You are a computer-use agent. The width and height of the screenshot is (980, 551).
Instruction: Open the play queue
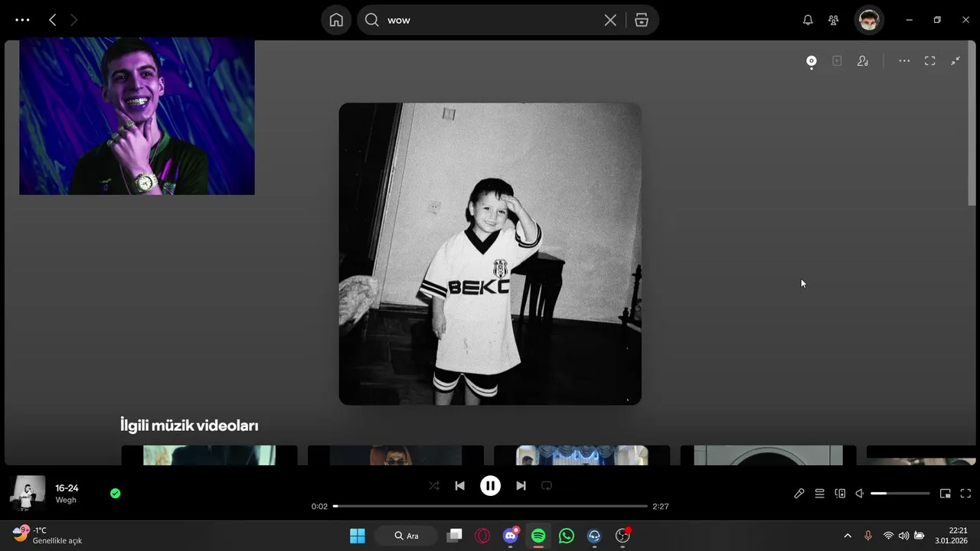(819, 494)
